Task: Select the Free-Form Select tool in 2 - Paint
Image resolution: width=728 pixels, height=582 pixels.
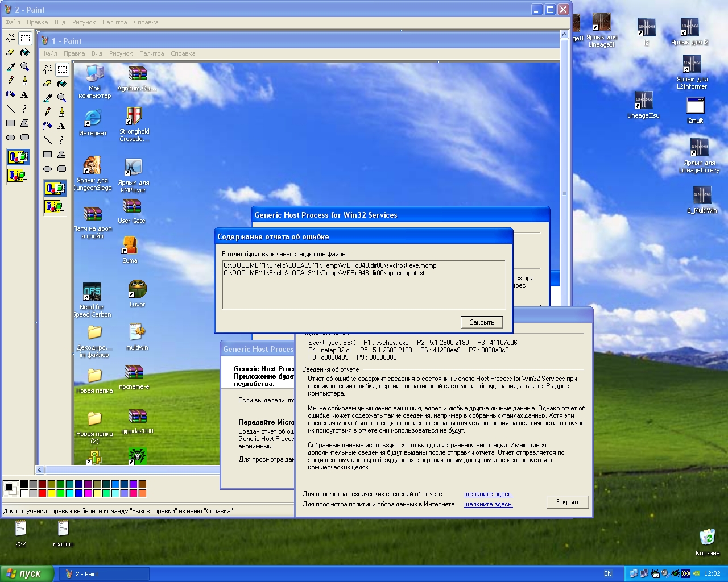Action: (11, 38)
